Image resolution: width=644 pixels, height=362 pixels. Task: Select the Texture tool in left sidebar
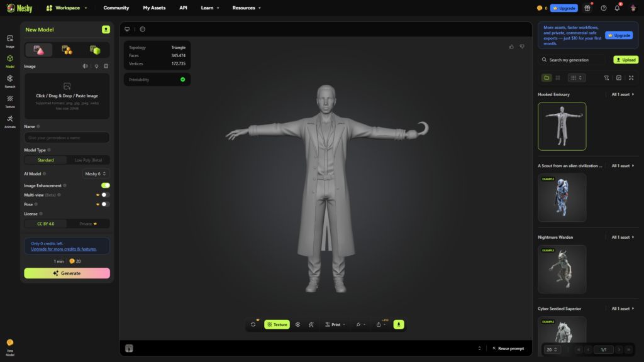pos(10,100)
